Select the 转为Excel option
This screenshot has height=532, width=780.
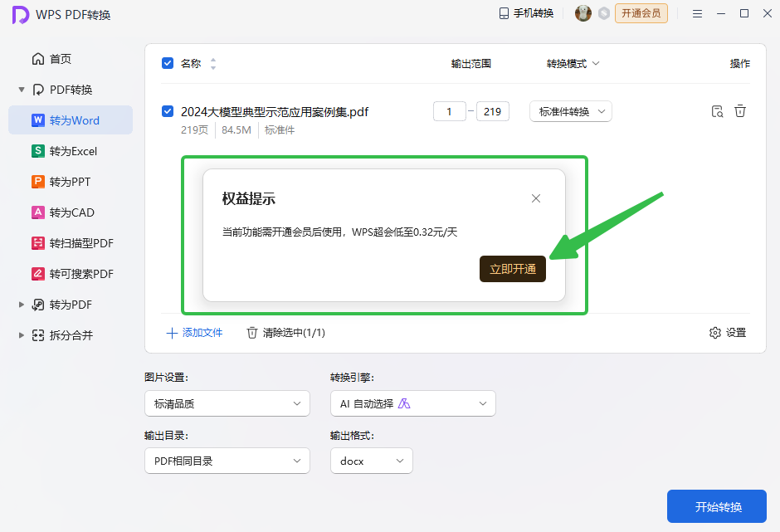[x=71, y=151]
